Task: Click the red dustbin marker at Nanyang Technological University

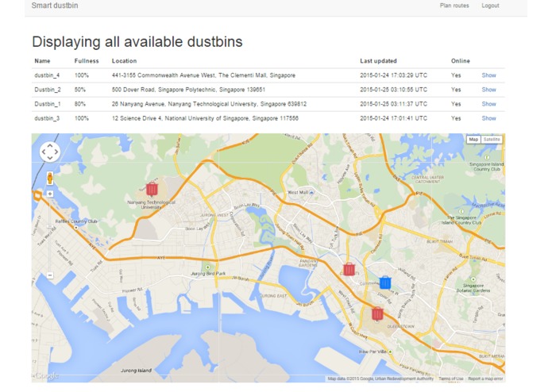Action: pyautogui.click(x=152, y=189)
